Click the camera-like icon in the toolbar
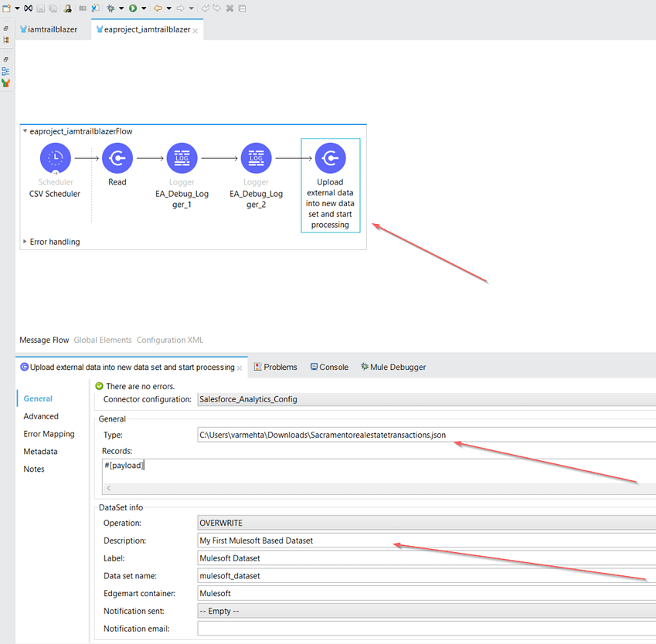 coord(83,8)
